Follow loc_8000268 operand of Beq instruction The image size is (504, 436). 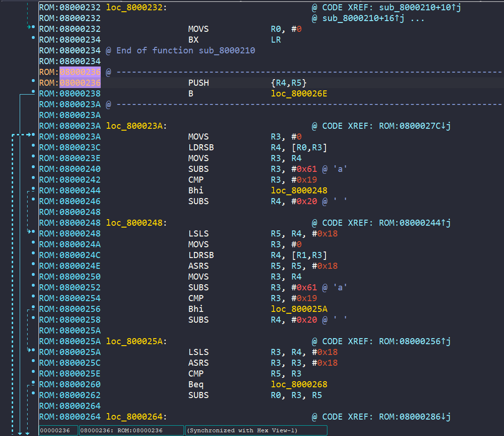click(299, 384)
